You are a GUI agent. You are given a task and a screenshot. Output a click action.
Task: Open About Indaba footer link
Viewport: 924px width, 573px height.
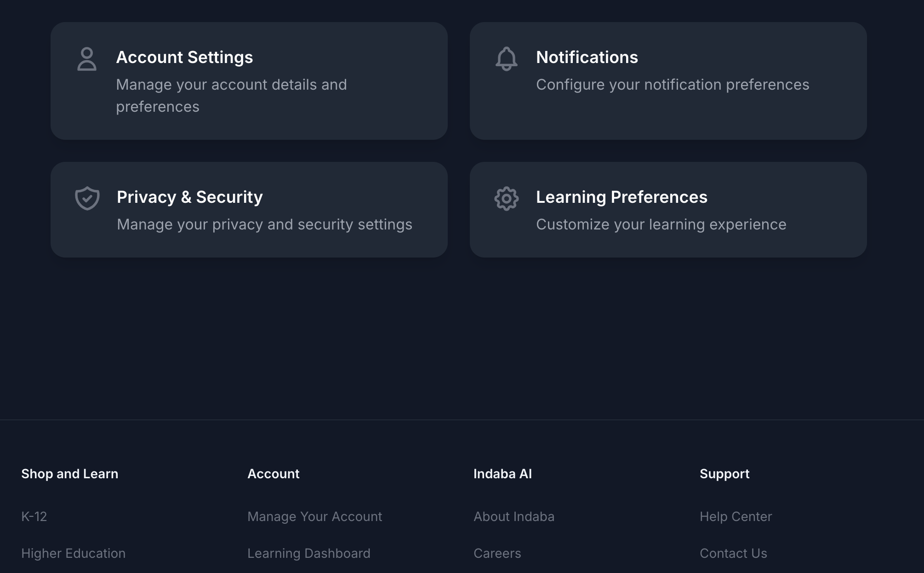coord(513,517)
